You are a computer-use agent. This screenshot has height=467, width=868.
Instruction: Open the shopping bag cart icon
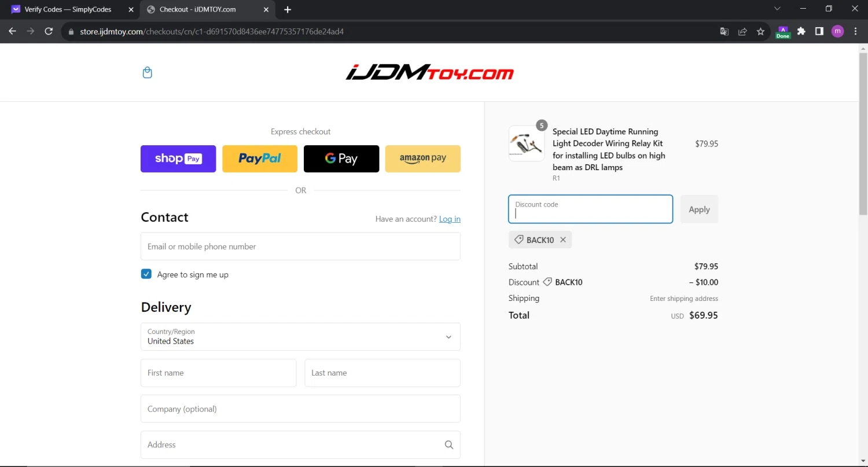point(147,72)
